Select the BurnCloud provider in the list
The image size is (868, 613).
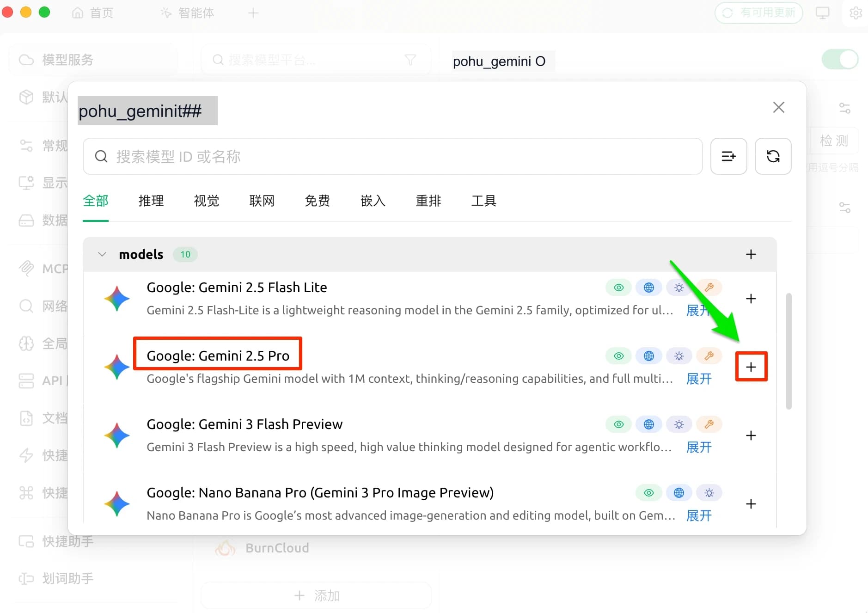[277, 548]
